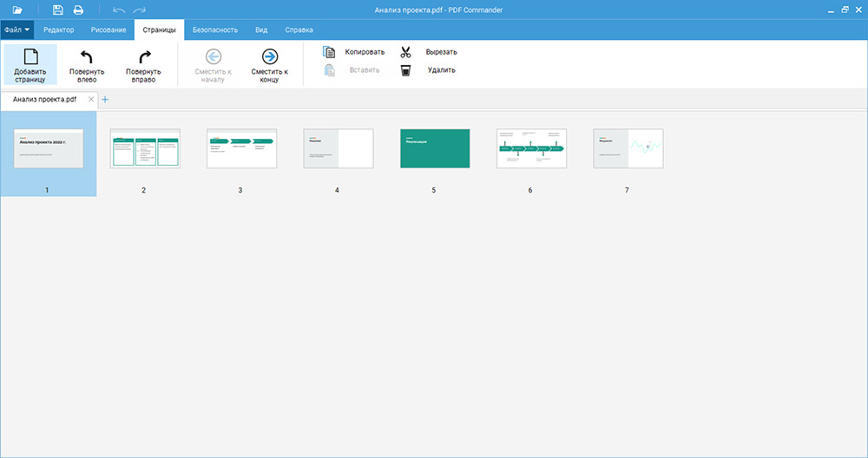The image size is (868, 458).
Task: Rotate page right with Повернуть вправо
Action: click(x=143, y=66)
